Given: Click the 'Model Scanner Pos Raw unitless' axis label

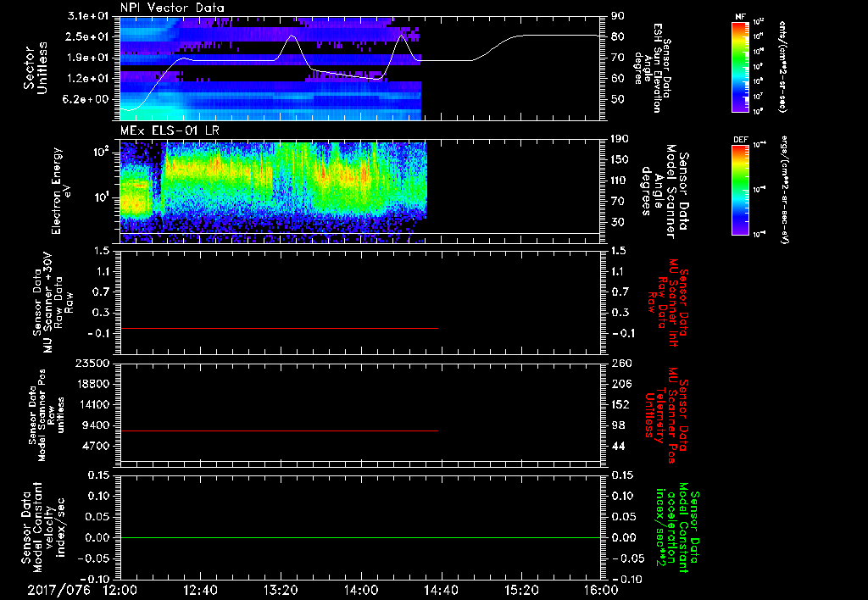Looking at the screenshot, I should 47,415.
